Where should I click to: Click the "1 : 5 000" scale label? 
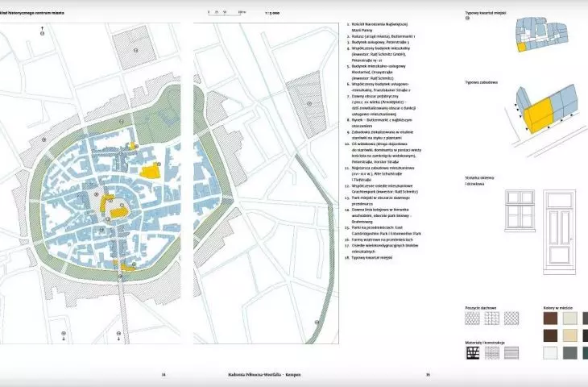(272, 13)
